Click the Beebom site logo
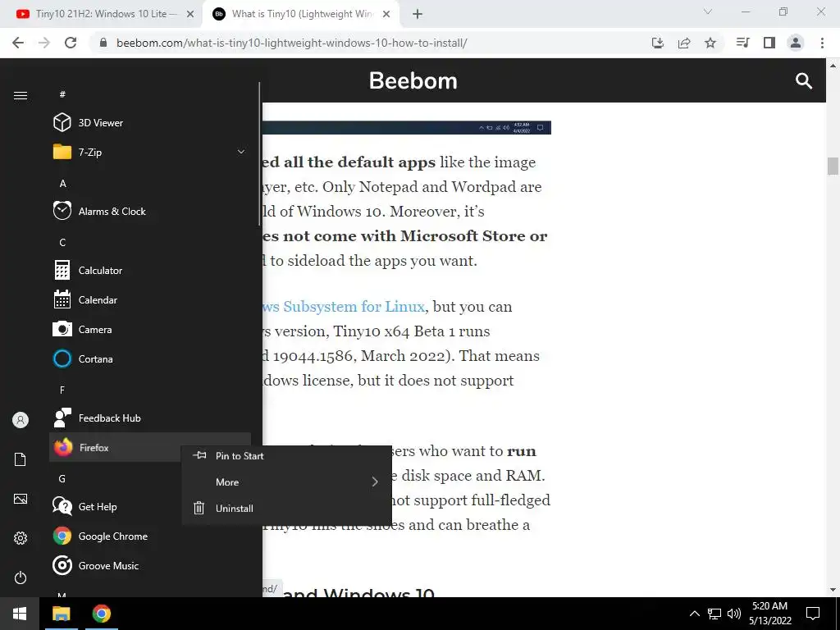This screenshot has width=840, height=630. click(x=413, y=81)
